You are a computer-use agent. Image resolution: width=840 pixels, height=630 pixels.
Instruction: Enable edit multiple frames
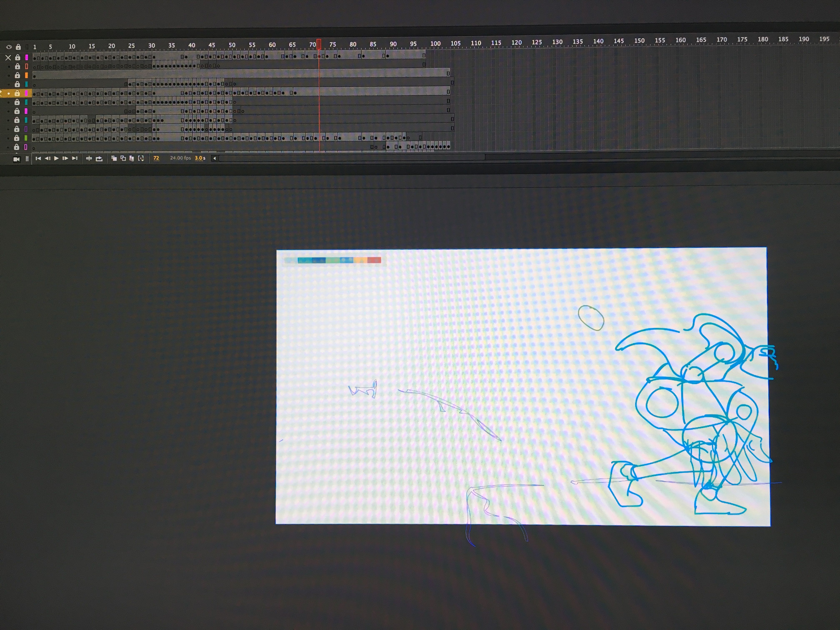coord(131,158)
